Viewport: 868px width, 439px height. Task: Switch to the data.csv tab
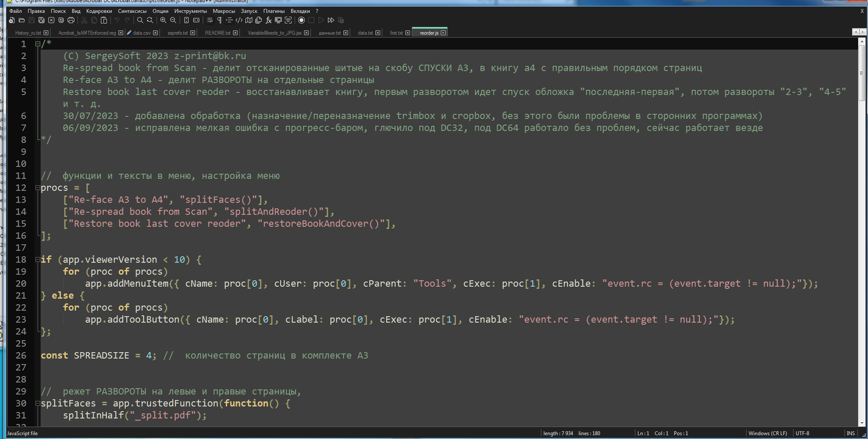pyautogui.click(x=142, y=33)
